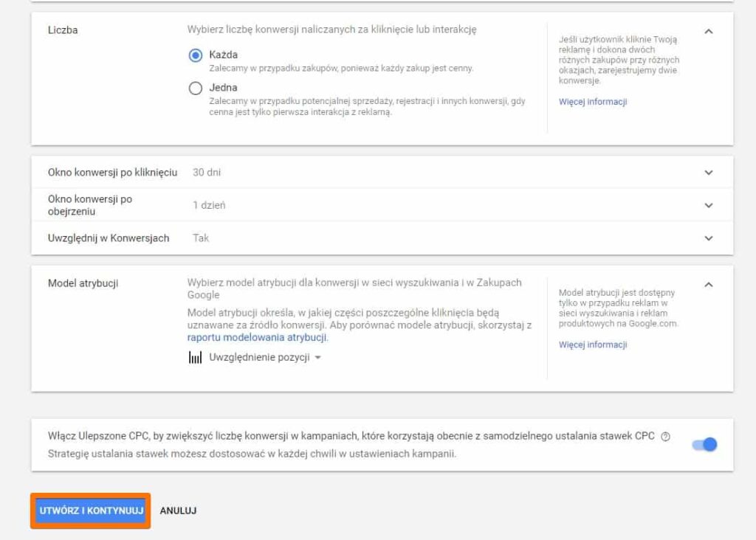Click the bar-chart icon before Uwzględnienie pozycji
This screenshot has width=756, height=540.
[195, 358]
